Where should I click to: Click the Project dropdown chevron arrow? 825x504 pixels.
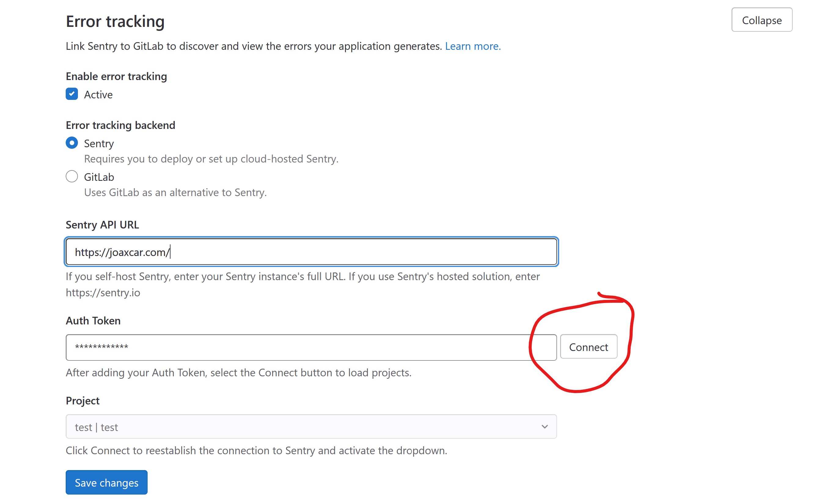click(544, 427)
